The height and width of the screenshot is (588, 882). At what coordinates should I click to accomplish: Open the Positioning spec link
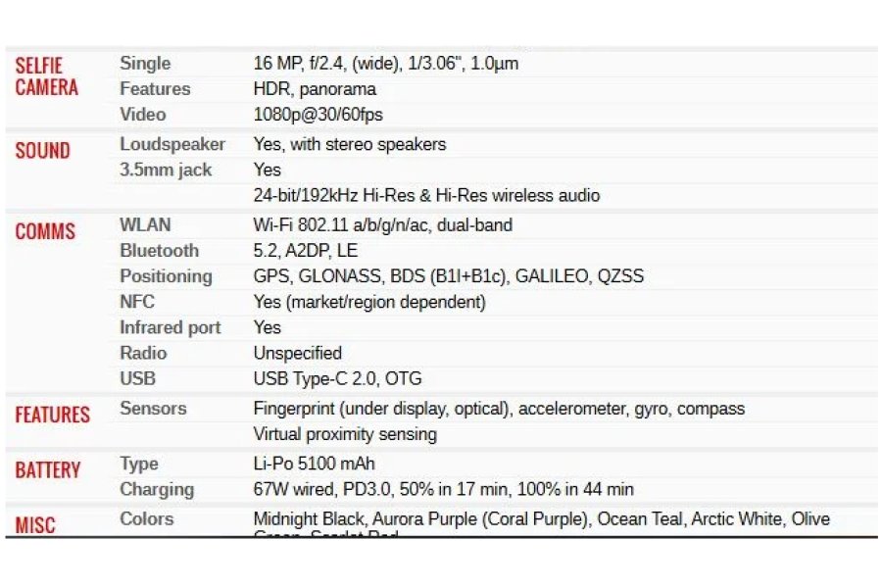[166, 276]
